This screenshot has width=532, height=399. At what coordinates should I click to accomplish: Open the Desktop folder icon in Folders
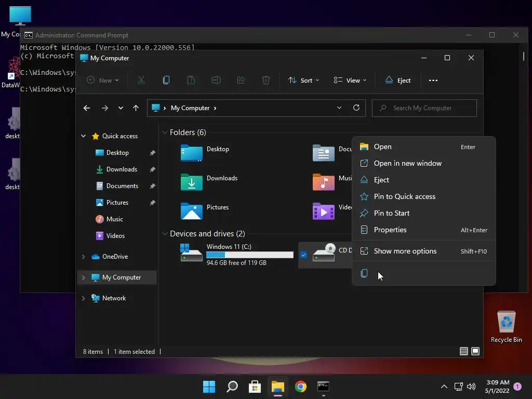pos(191,153)
